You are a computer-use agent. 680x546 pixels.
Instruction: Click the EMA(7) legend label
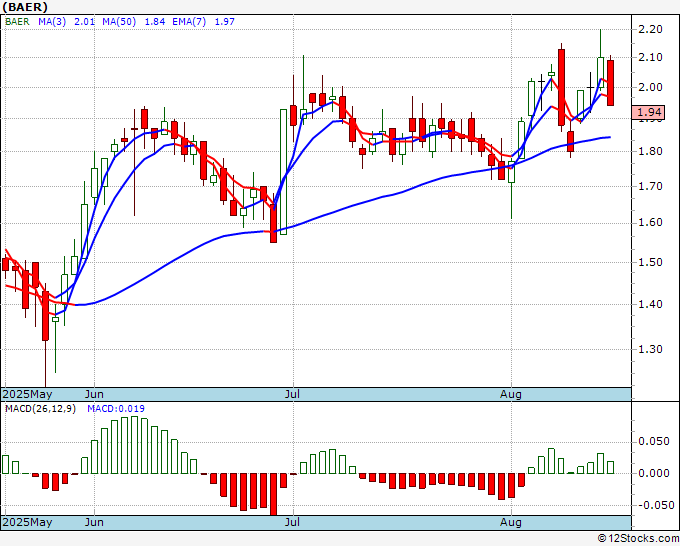point(189,22)
